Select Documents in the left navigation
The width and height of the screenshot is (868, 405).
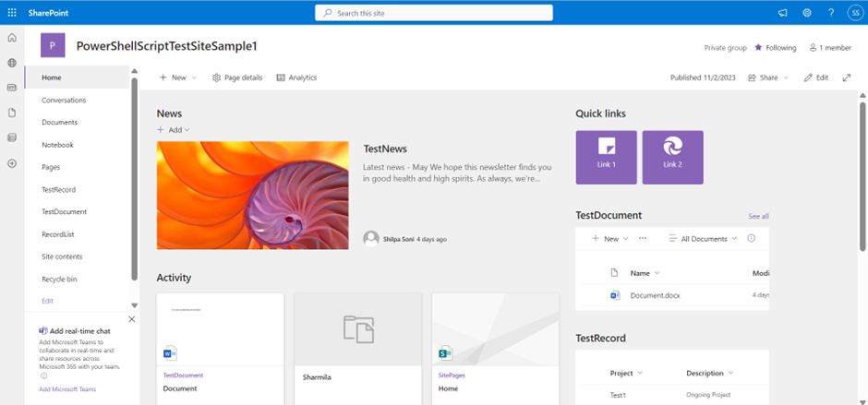point(59,122)
